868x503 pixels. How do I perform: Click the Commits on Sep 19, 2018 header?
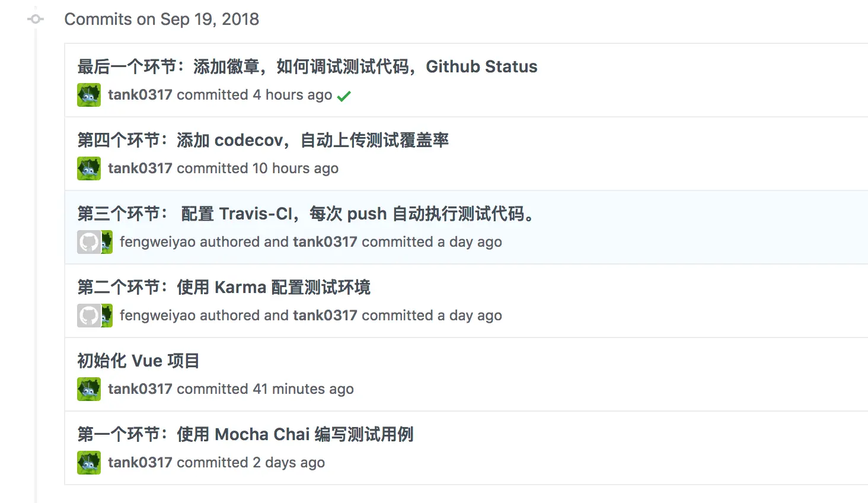click(x=162, y=18)
